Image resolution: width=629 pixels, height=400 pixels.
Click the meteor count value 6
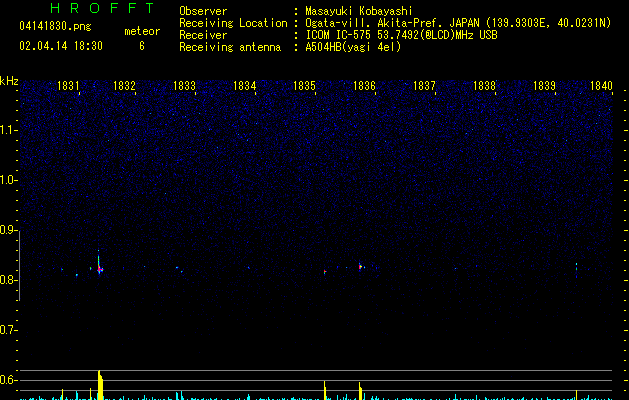tap(142, 46)
